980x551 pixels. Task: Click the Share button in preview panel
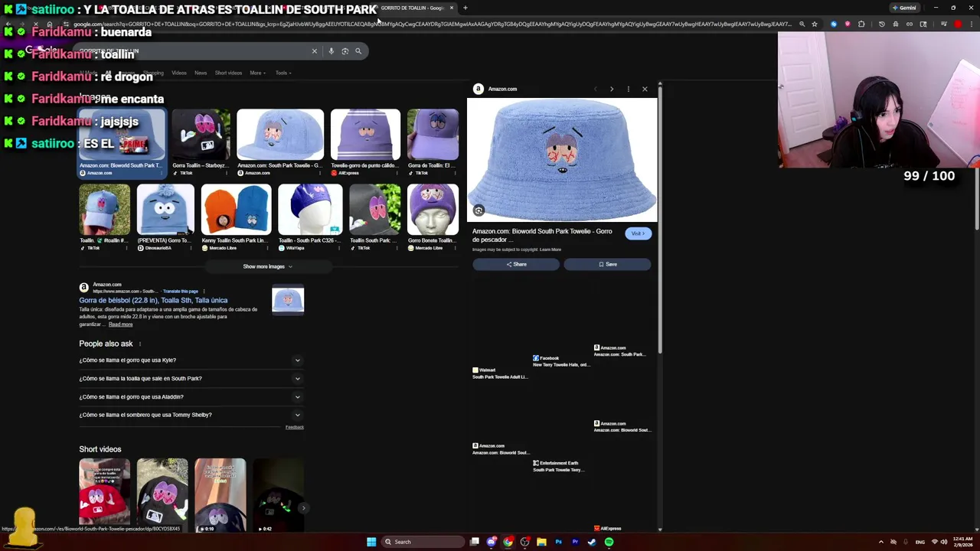point(516,264)
